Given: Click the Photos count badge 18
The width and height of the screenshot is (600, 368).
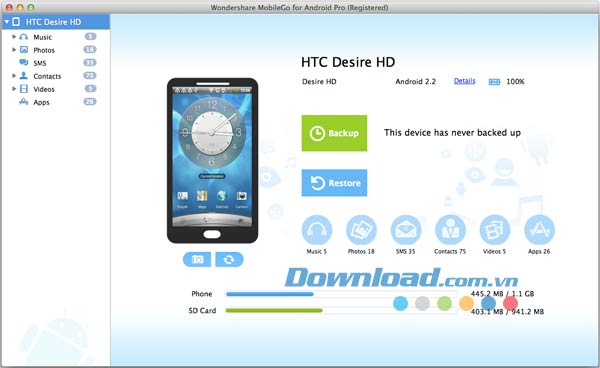Looking at the screenshot, I should point(90,49).
